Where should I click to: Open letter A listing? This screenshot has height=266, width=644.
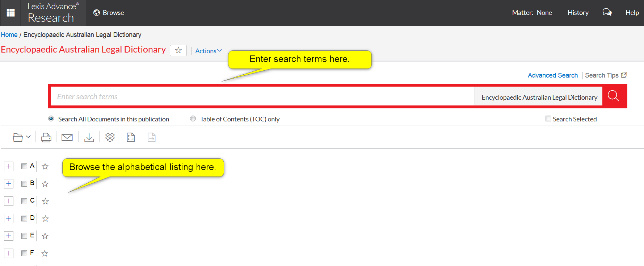[x=32, y=166]
